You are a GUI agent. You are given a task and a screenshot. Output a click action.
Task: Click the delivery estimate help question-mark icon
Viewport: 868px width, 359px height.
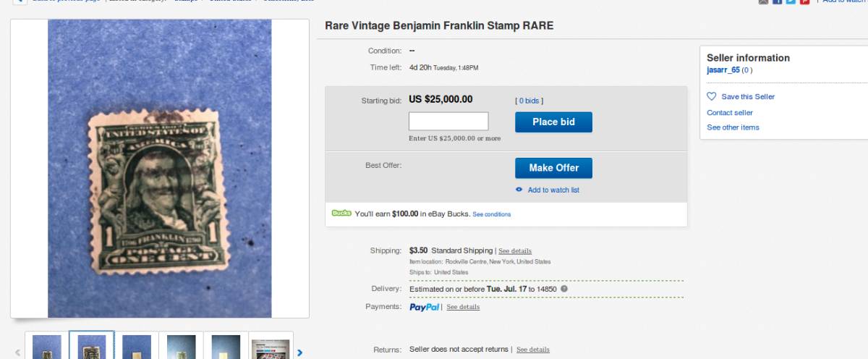564,289
